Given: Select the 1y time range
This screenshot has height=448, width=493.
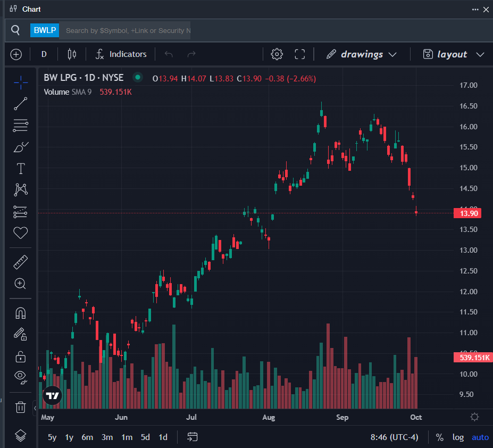Looking at the screenshot, I should [69, 437].
